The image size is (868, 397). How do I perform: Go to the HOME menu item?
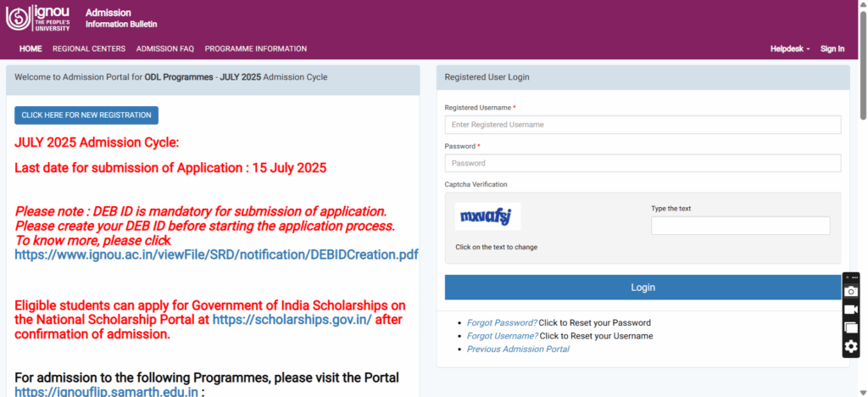pos(31,49)
